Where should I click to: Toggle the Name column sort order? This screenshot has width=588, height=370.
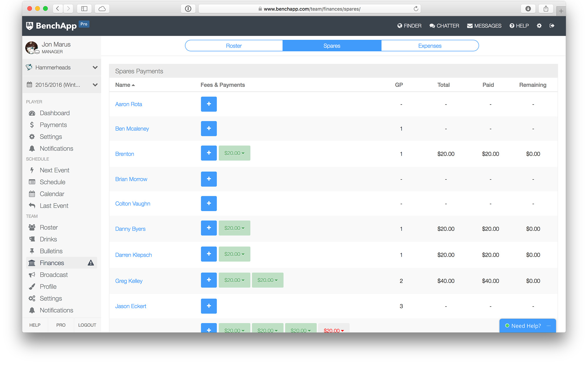[x=124, y=85]
